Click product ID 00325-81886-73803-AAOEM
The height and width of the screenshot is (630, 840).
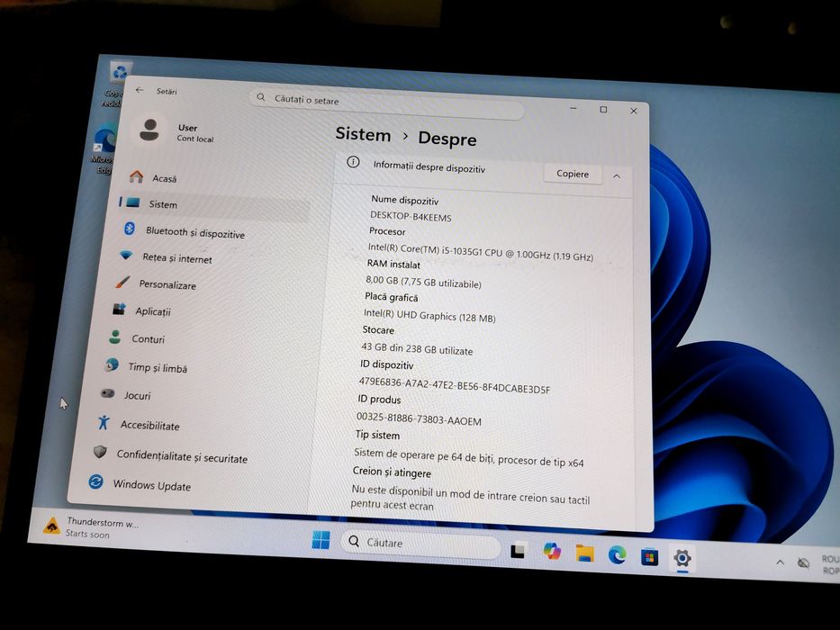coord(419,418)
